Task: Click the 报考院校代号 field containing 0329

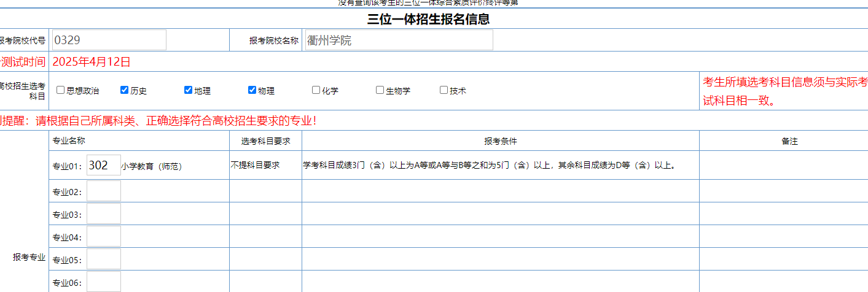Action: click(x=109, y=40)
